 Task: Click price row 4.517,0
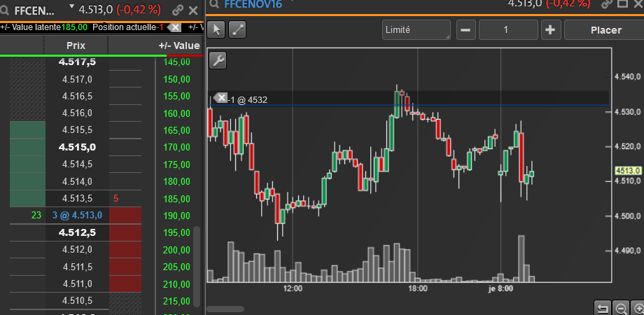pyautogui.click(x=77, y=79)
